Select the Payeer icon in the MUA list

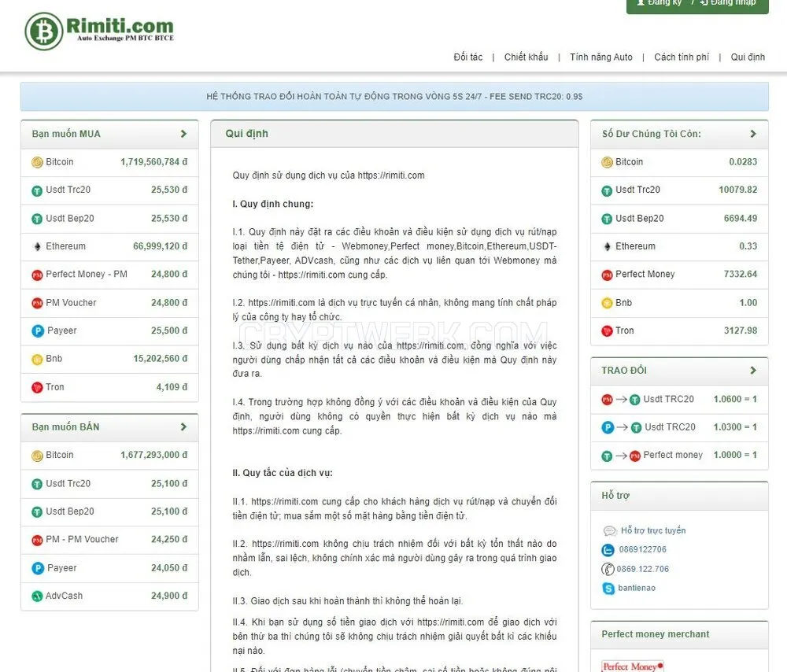coord(38,331)
